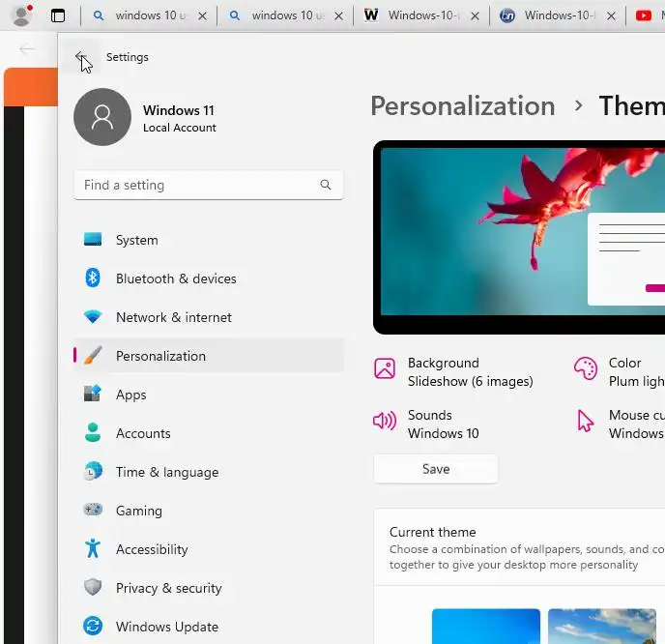Switch to first windows 10 search tab
This screenshot has width=665, height=644.
point(149,15)
